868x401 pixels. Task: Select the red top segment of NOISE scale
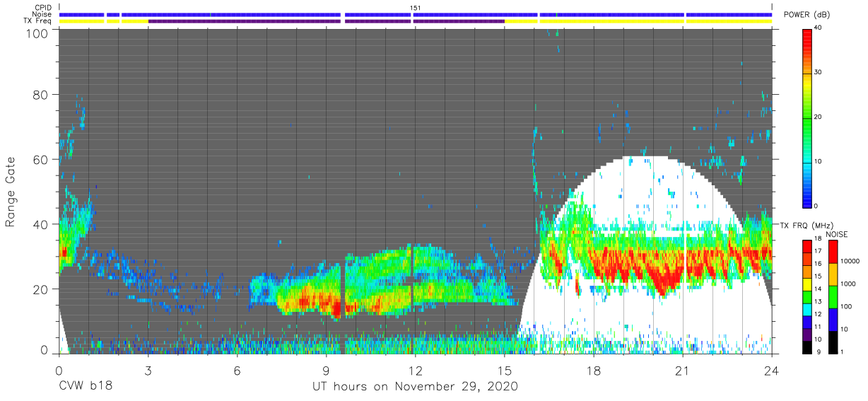point(833,252)
